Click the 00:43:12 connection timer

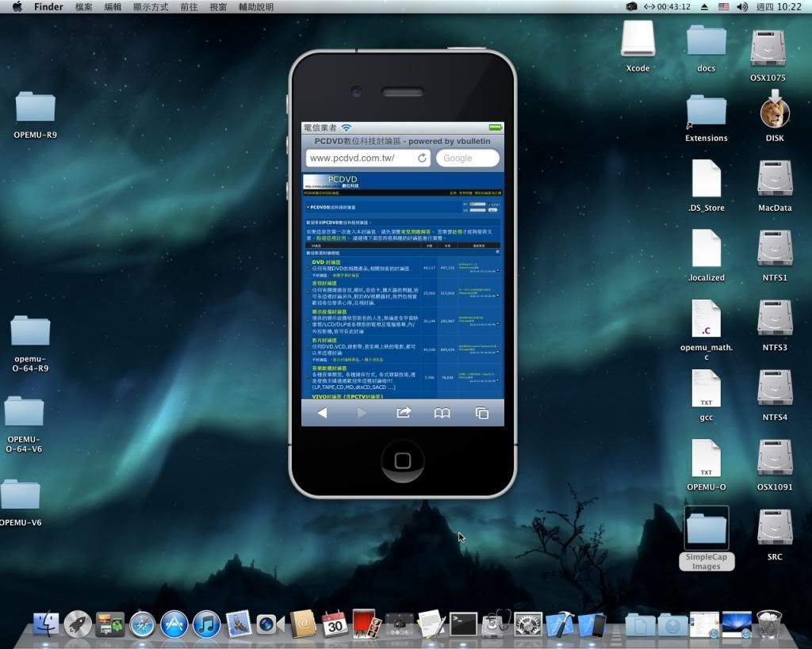coord(667,6)
